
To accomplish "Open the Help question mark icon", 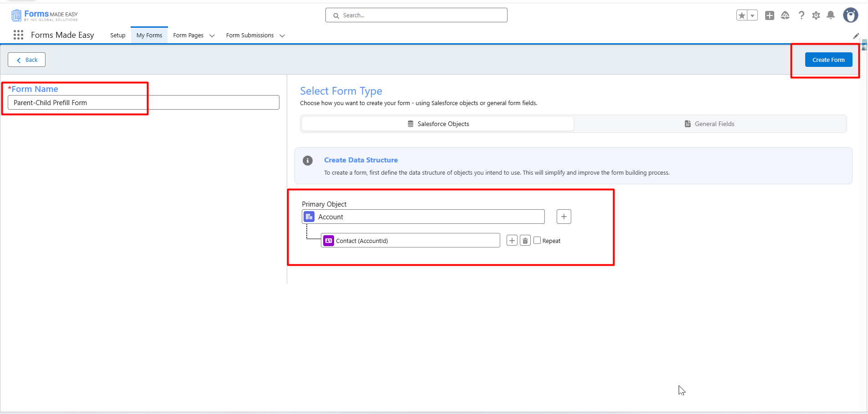I will click(x=802, y=15).
